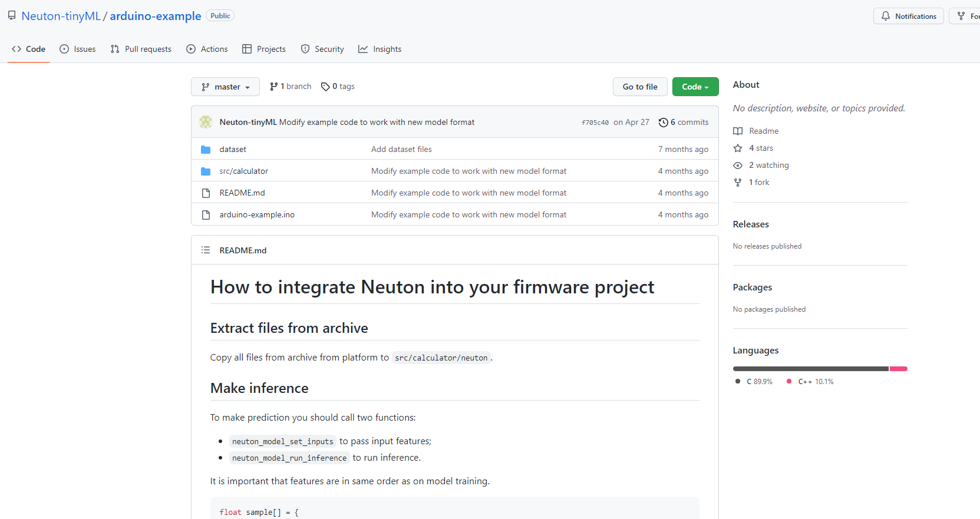Expand the green Code dropdown button

pos(695,87)
